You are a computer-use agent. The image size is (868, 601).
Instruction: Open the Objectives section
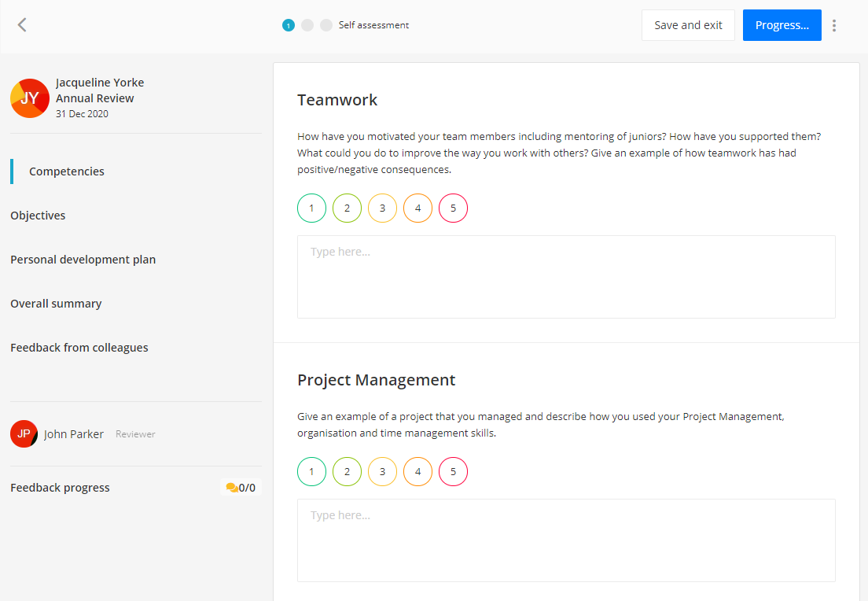point(38,216)
